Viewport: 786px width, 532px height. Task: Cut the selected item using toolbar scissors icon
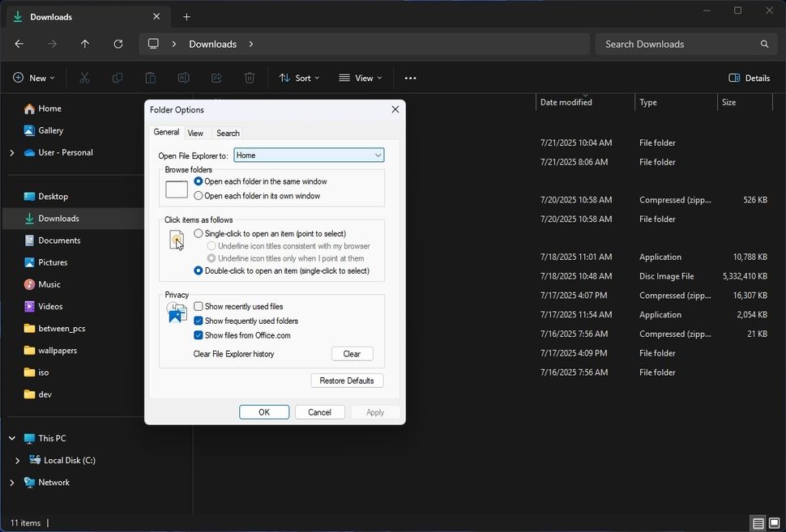click(x=83, y=77)
